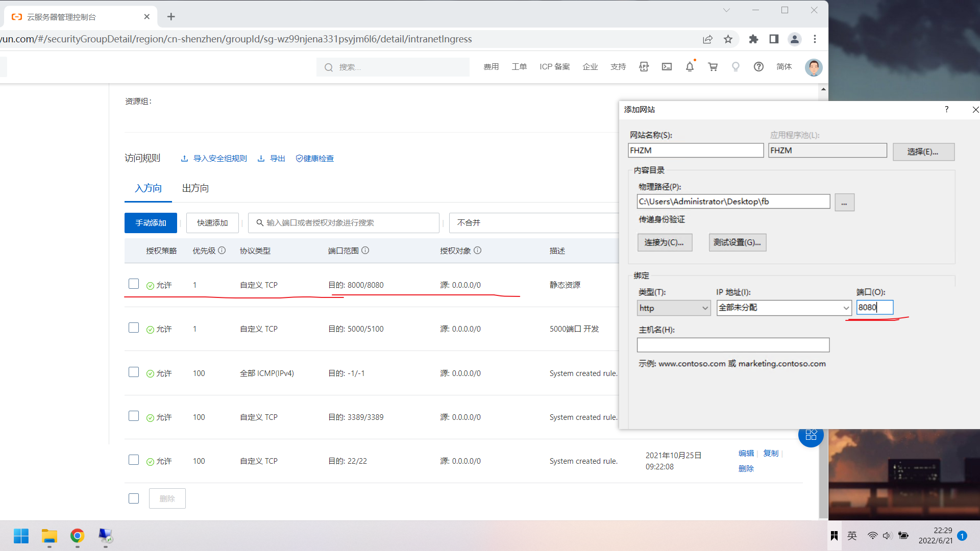
Task: Click the console 搜索 search box
Action: [393, 67]
